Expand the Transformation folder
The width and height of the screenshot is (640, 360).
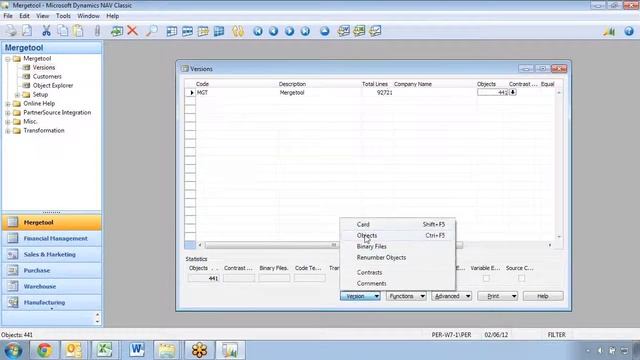(8, 131)
